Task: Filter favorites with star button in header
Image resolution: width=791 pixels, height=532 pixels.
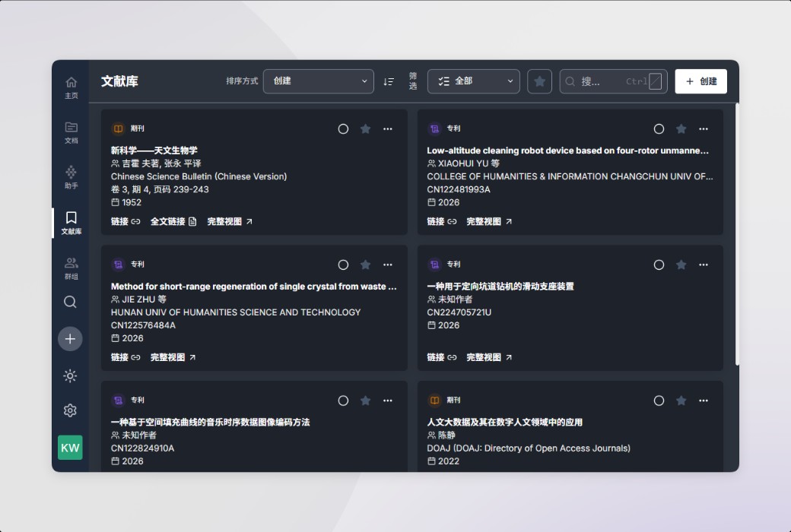Action: [539, 81]
